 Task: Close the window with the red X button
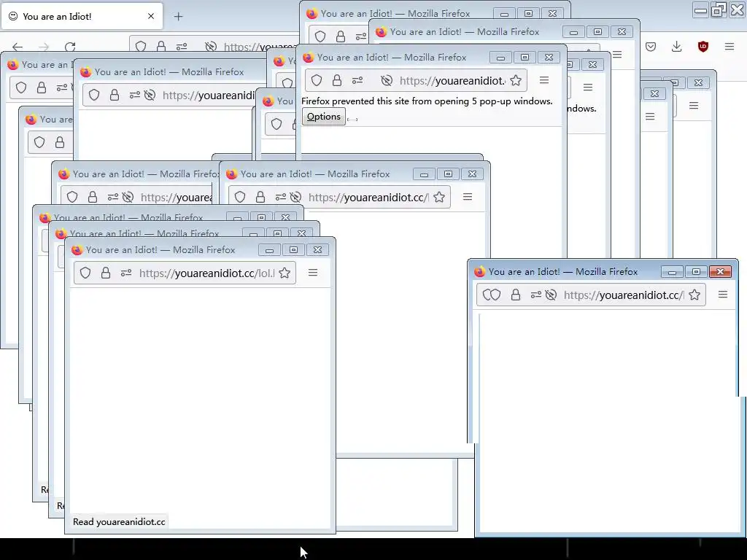[x=720, y=272]
